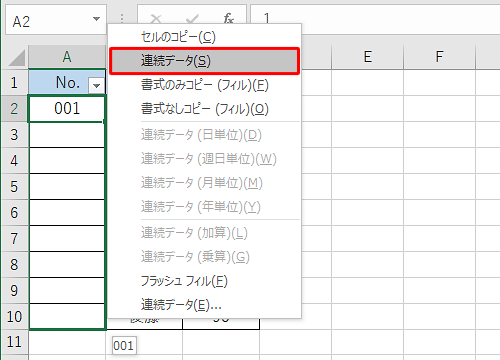500x360 pixels.
Task: Select 連続データ(S) menu entry
Action: click(204, 61)
